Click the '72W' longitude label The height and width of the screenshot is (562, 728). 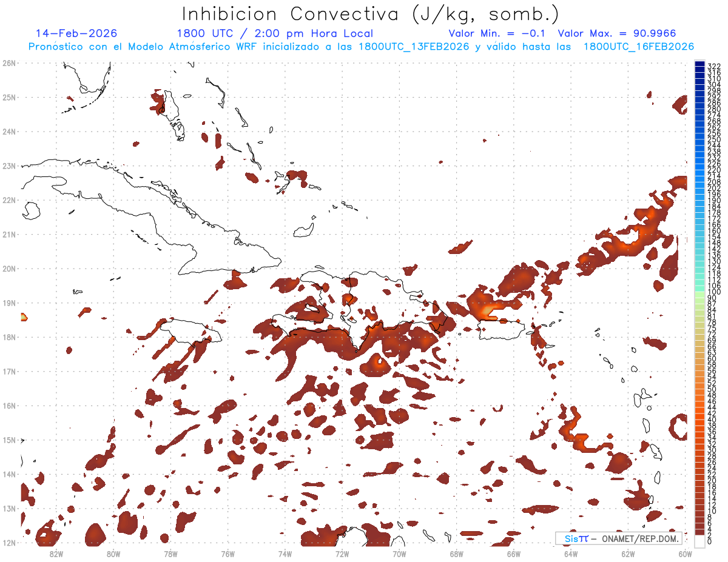342,554
